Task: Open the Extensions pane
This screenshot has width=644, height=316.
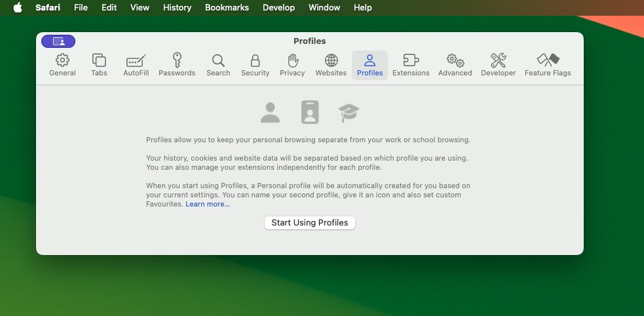Action: pos(411,65)
